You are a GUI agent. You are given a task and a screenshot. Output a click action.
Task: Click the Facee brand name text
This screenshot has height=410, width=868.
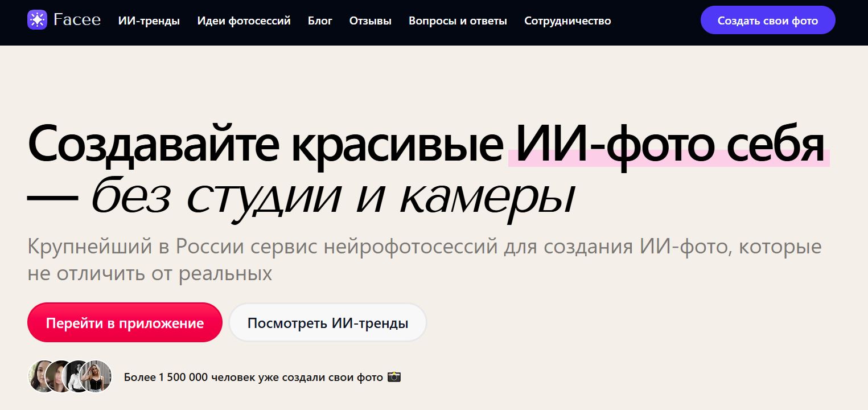[x=77, y=19]
